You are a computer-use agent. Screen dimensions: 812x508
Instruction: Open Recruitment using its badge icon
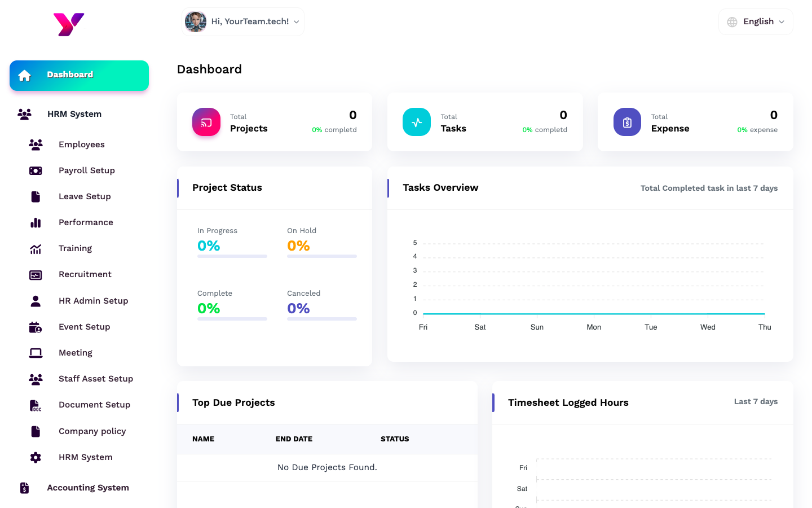36,274
